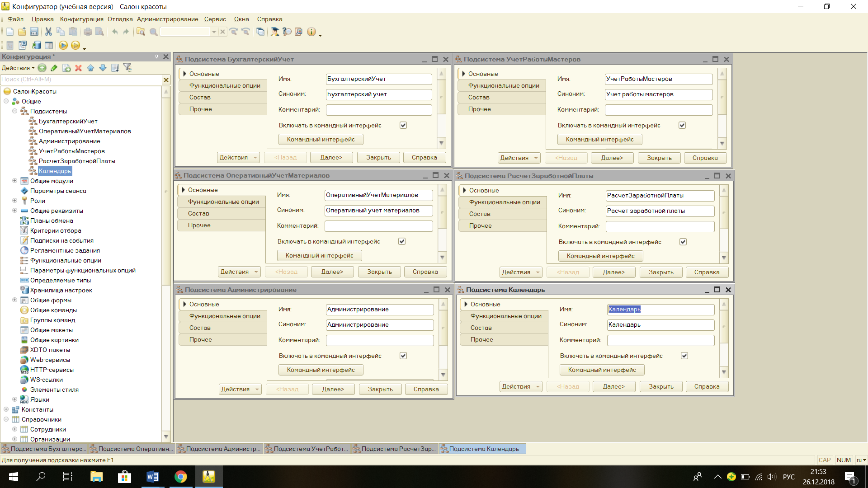Open the Администрирование menu in the menu bar
868x488 pixels.
click(x=168, y=19)
